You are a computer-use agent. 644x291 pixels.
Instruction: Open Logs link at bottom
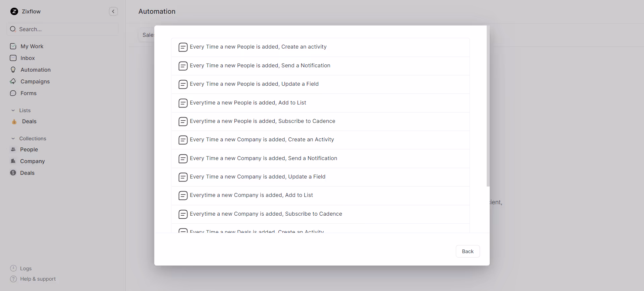click(x=26, y=269)
